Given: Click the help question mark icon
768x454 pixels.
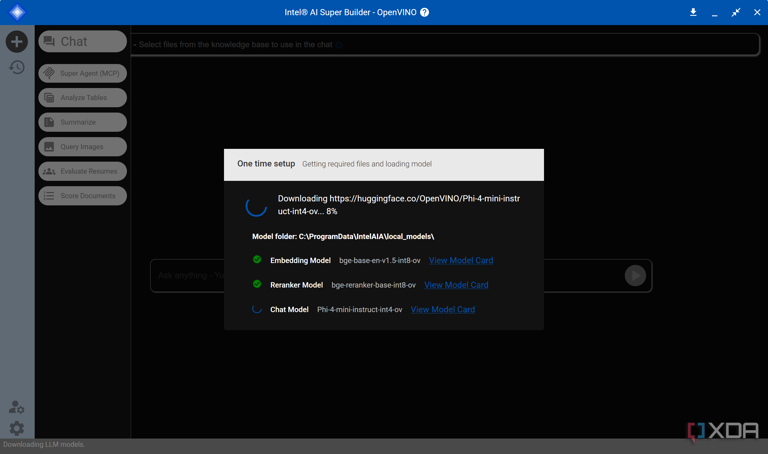Looking at the screenshot, I should pos(425,12).
